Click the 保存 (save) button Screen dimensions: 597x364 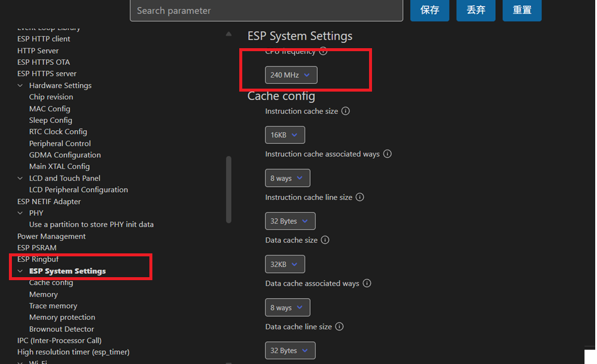(430, 10)
